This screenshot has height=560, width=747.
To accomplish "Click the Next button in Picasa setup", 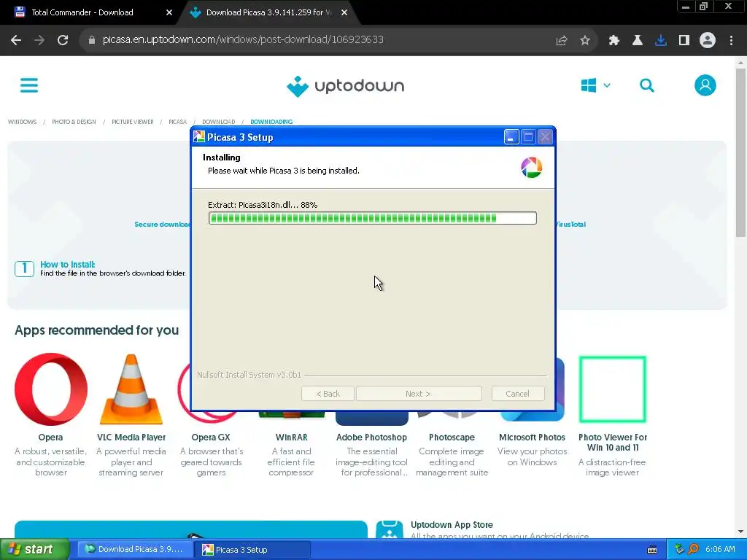I will (x=418, y=394).
